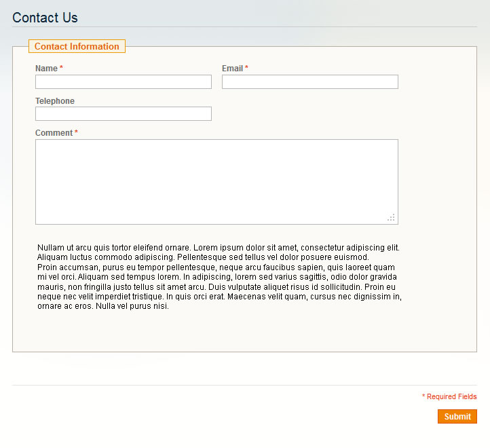Select the Telephone input field
This screenshot has width=490, height=448.
(123, 114)
